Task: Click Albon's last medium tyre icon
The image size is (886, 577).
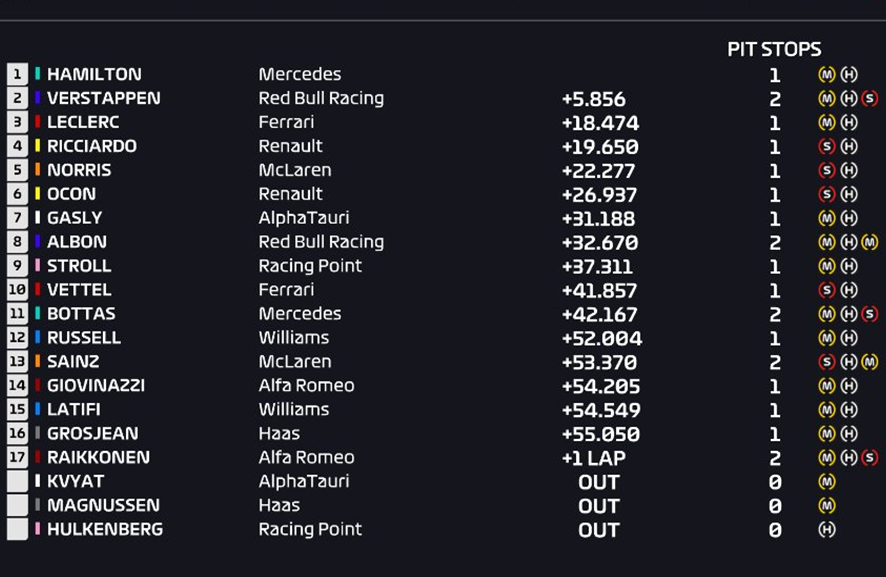Action: click(870, 242)
